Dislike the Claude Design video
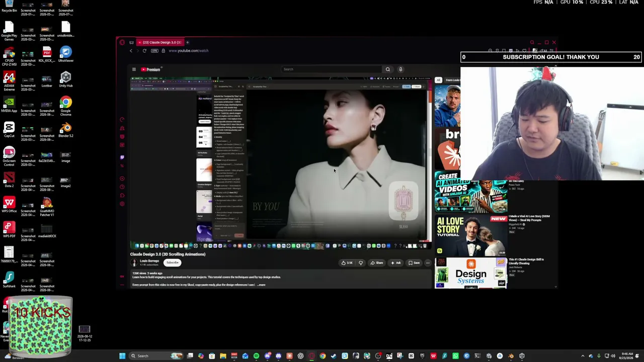Image resolution: width=644 pixels, height=362 pixels. pos(361,263)
